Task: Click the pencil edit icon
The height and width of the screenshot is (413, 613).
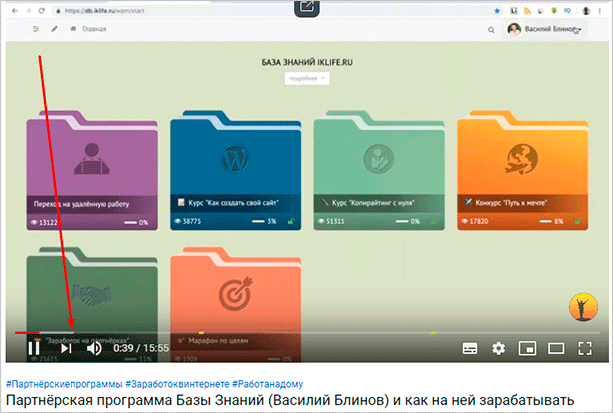Action: point(54,29)
